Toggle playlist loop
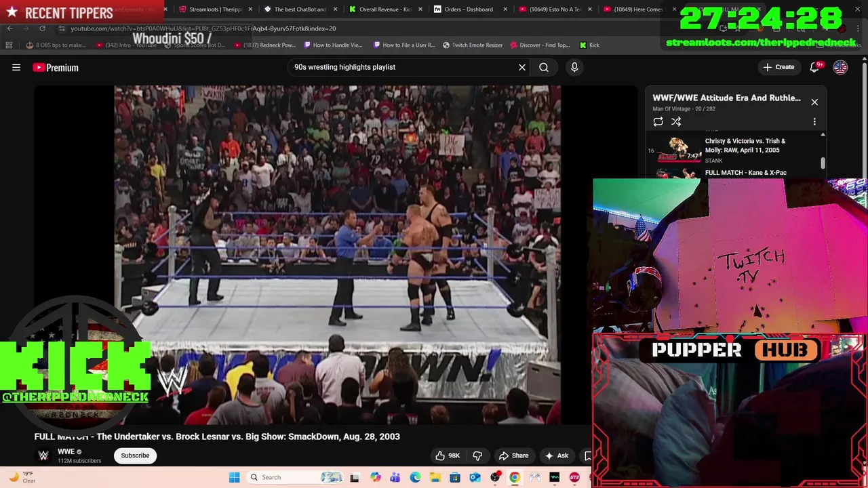Screen dimensions: 868x488 (658, 121)
